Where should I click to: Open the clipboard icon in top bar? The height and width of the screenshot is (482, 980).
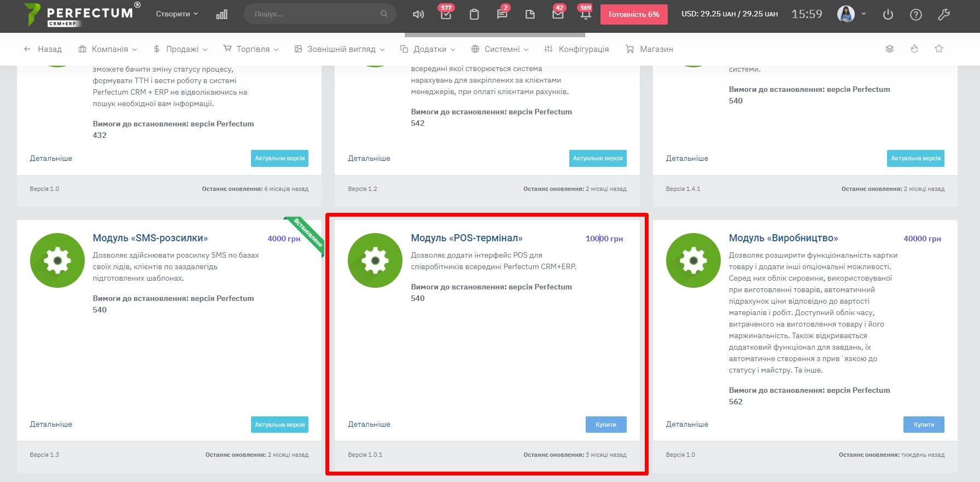point(474,14)
